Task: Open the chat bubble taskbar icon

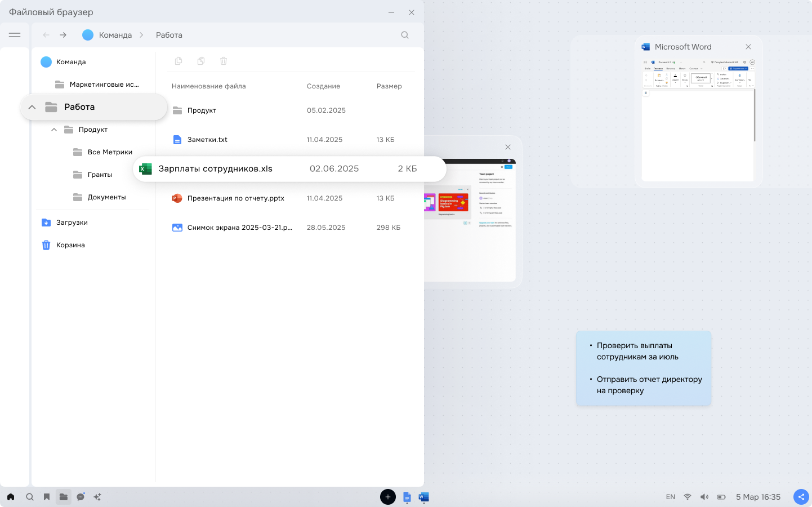Action: coord(81,497)
